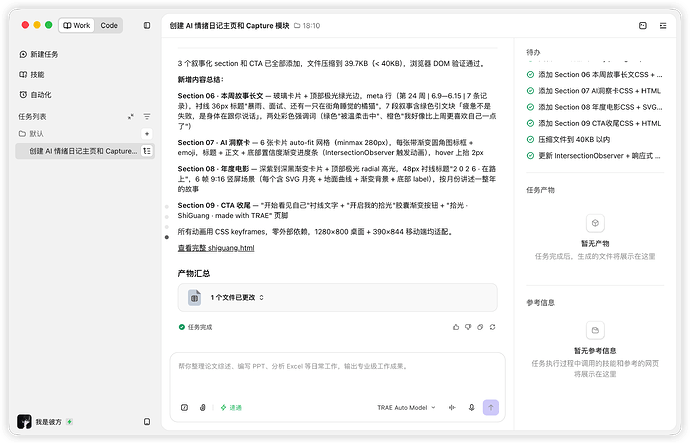Select todo 添加 Section 09 CTA收尾CSS + HTML
Screen dimensions: 690x443
(x=595, y=123)
